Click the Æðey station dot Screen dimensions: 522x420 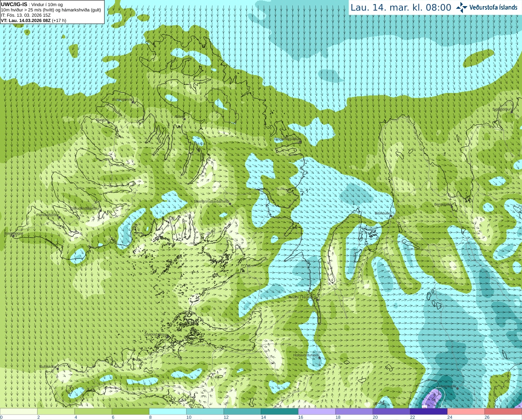coord(184,119)
